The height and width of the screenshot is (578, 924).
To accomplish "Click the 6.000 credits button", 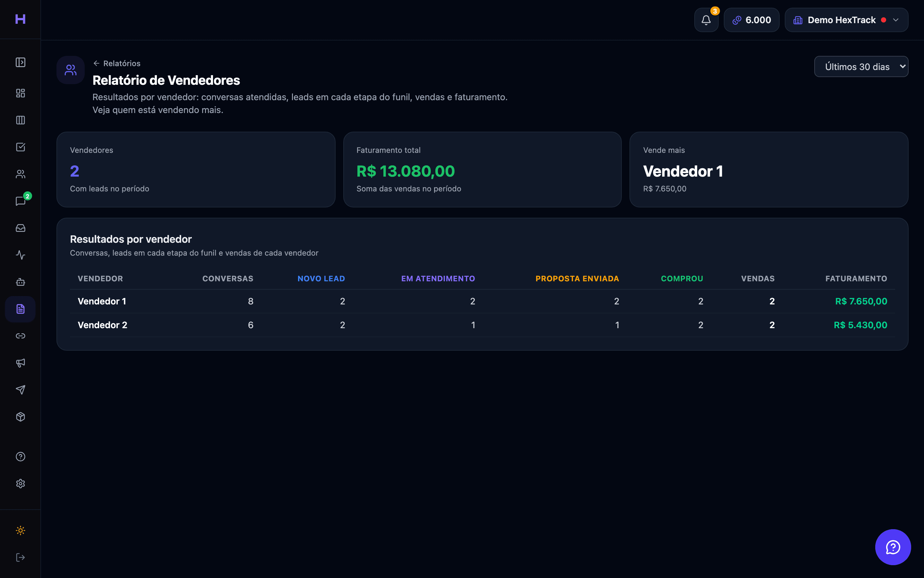I will pyautogui.click(x=751, y=20).
